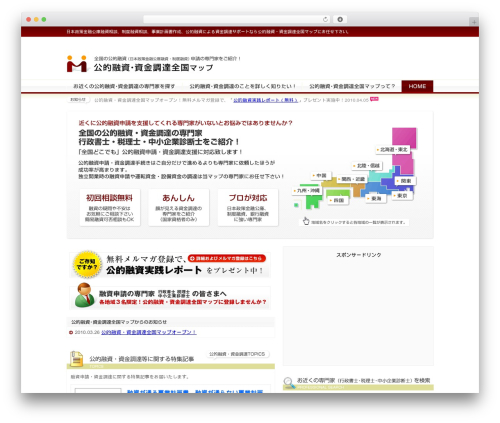
Task: Click the 公的融資・資金調達全国マップ site title
Action: point(153,68)
